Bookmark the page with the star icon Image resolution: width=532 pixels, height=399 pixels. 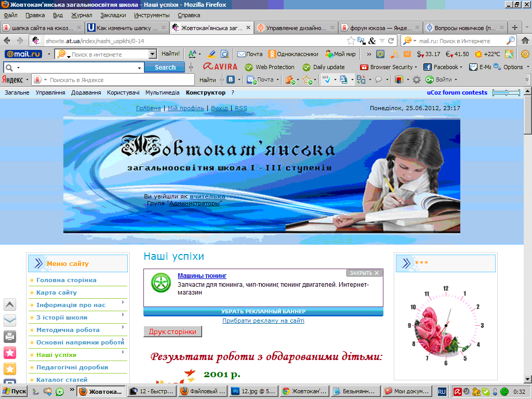[x=351, y=41]
